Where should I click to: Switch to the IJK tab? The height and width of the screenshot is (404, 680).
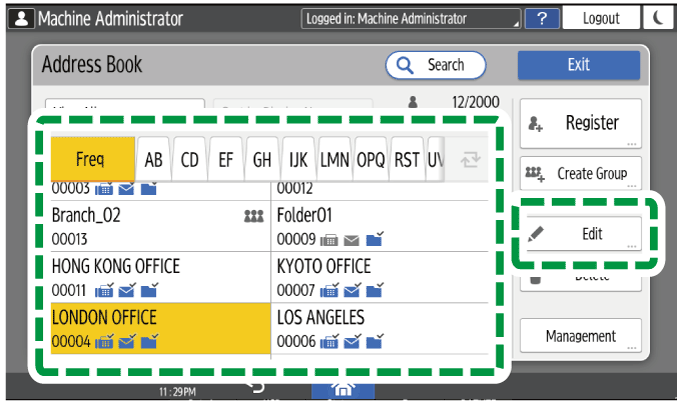[x=298, y=160]
